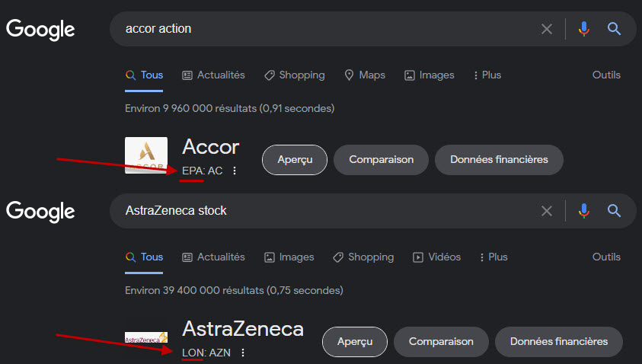Click the microphone icon next to 'AstraZeneca stock'
Screen dimensions: 642x364
tap(584, 211)
